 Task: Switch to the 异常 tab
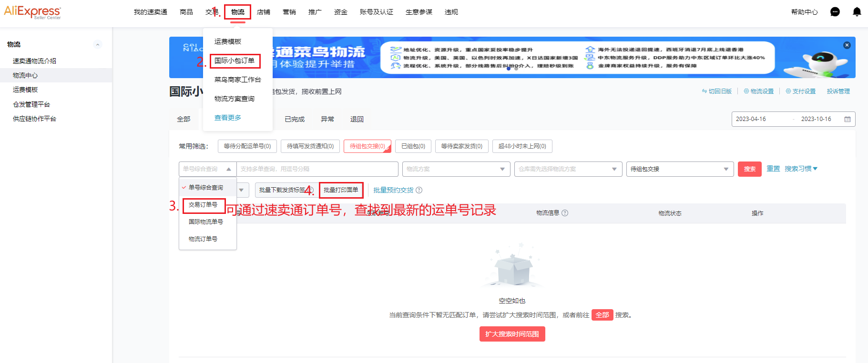327,119
